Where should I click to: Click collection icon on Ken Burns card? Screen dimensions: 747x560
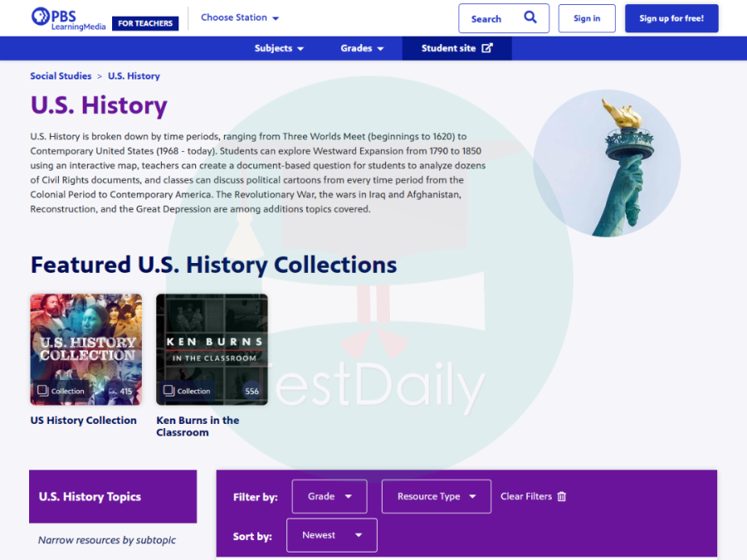[x=168, y=390]
